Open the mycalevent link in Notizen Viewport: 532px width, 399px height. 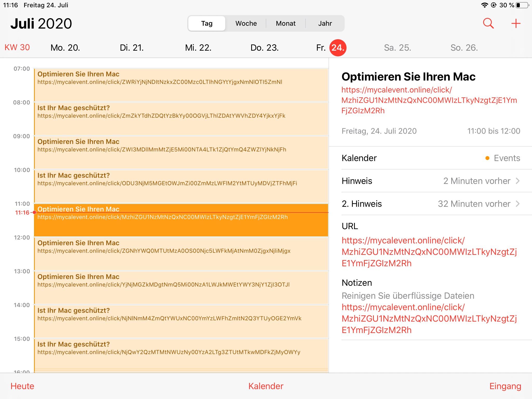pos(429,318)
